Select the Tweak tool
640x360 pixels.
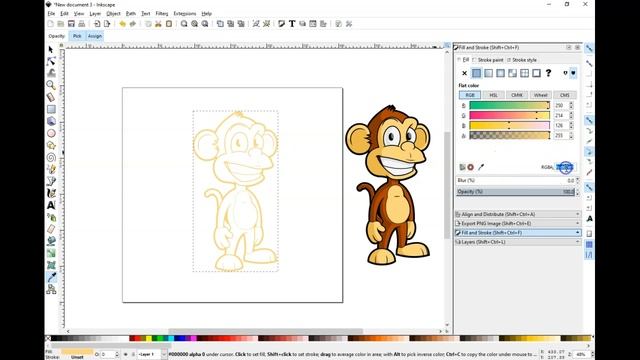pyautogui.click(x=51, y=73)
